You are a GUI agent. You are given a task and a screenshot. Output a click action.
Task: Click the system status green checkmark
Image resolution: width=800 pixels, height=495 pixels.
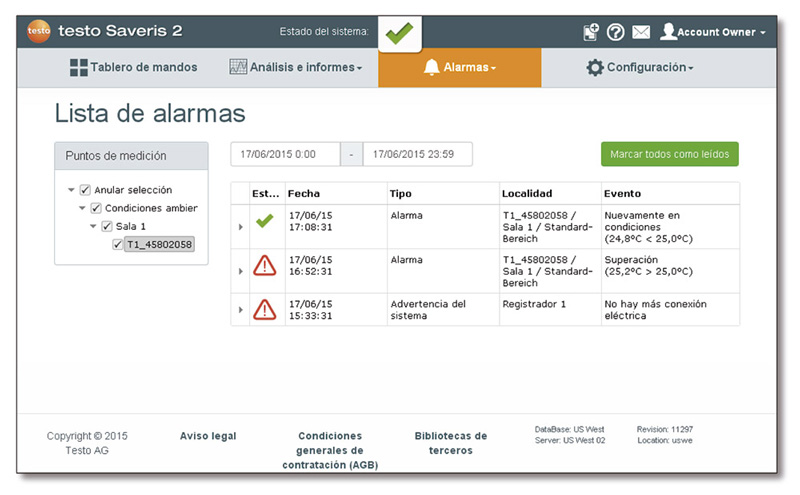click(x=399, y=33)
